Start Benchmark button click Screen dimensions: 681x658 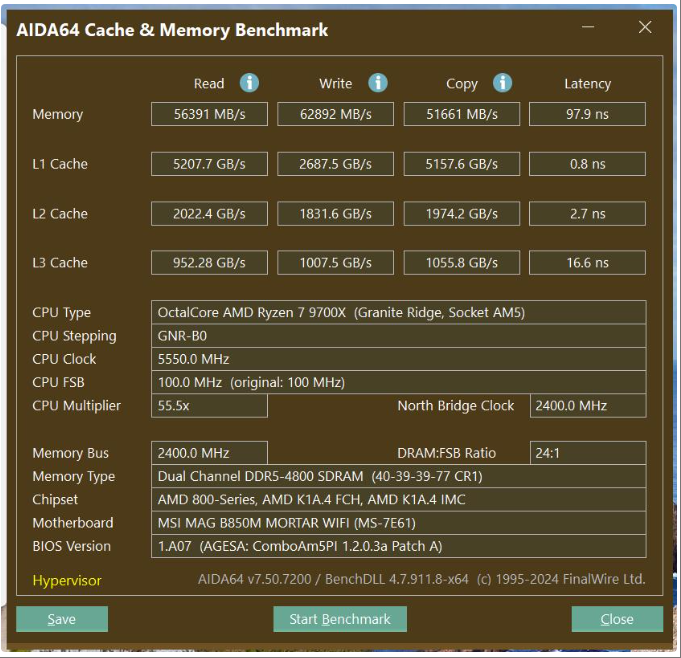tap(340, 619)
